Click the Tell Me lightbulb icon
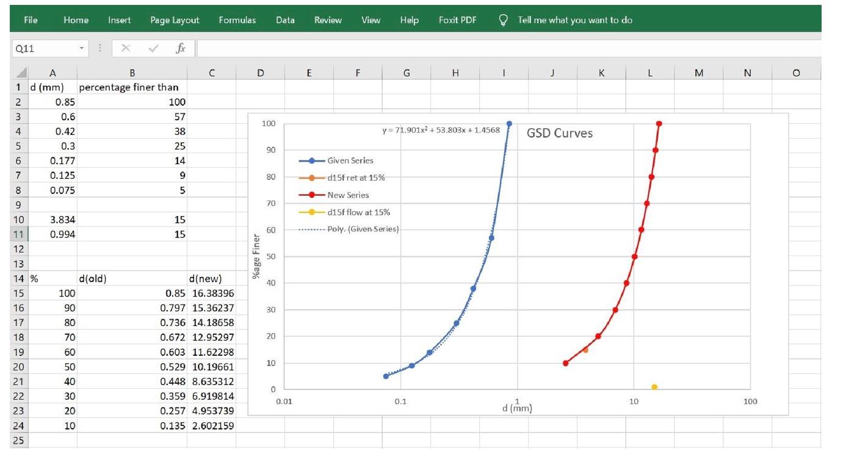 (502, 20)
